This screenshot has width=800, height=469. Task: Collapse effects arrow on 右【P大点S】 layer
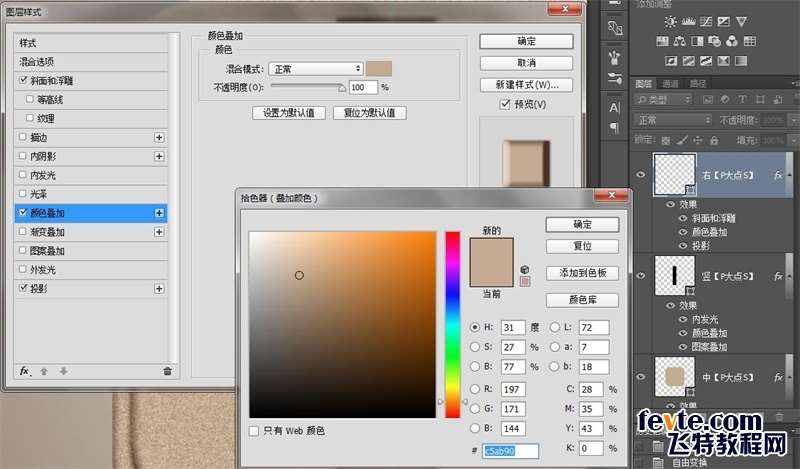click(789, 175)
